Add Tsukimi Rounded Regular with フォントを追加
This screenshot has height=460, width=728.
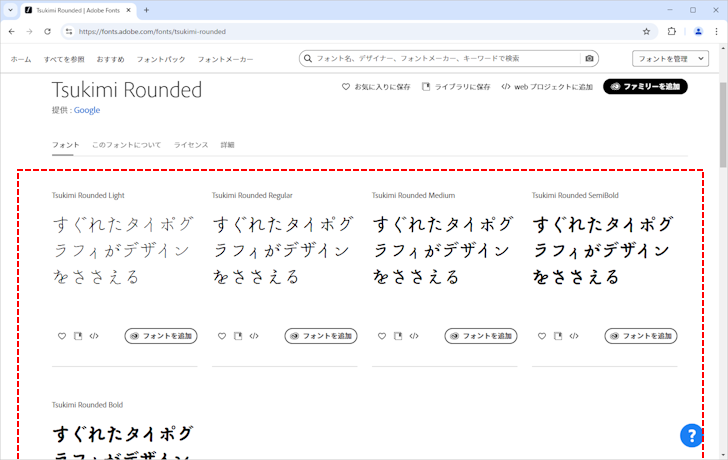pos(321,336)
